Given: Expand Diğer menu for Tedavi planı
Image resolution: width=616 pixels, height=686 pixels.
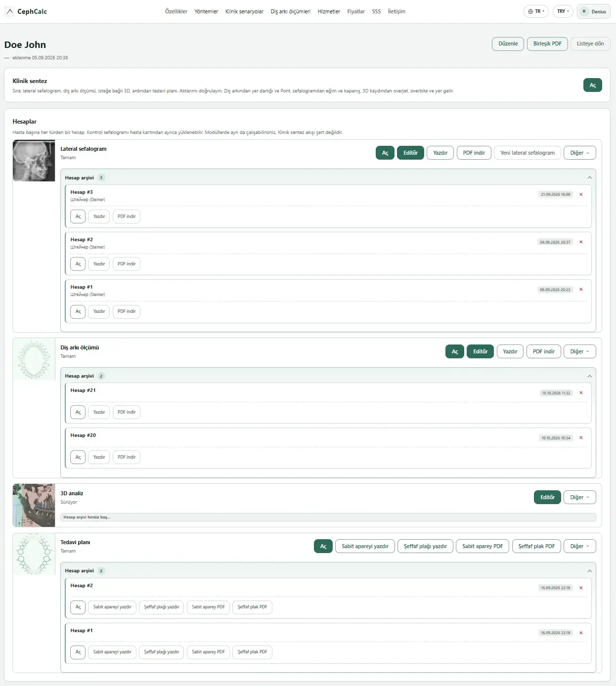Looking at the screenshot, I should (x=579, y=546).
